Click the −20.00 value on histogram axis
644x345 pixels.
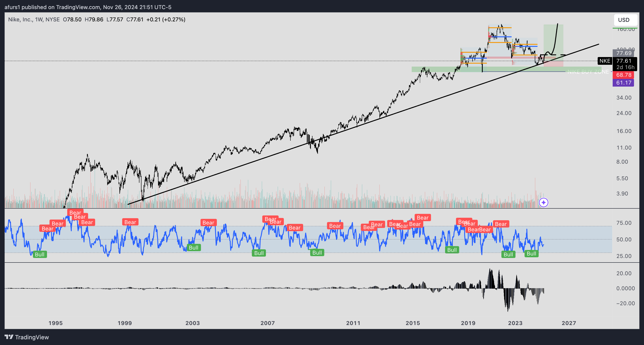pos(625,303)
